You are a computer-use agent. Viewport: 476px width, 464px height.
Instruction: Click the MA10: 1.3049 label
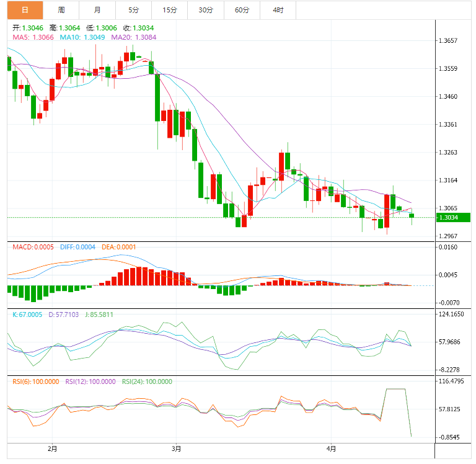pyautogui.click(x=82, y=37)
